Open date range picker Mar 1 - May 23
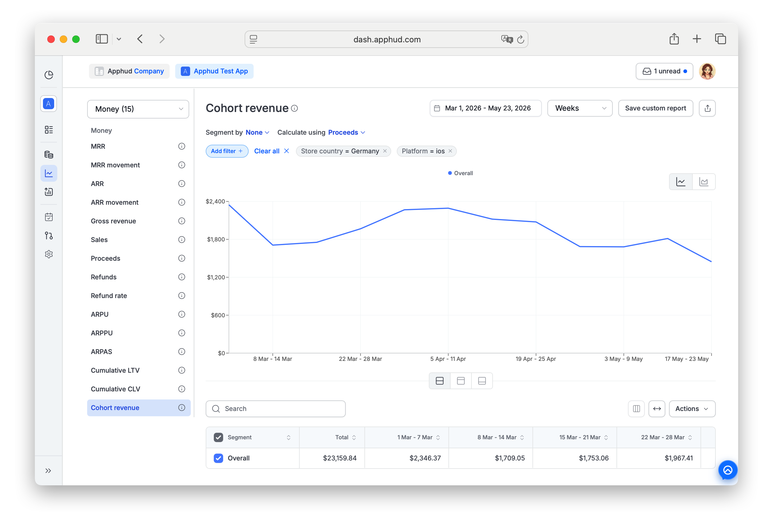The width and height of the screenshot is (773, 532). tap(486, 108)
